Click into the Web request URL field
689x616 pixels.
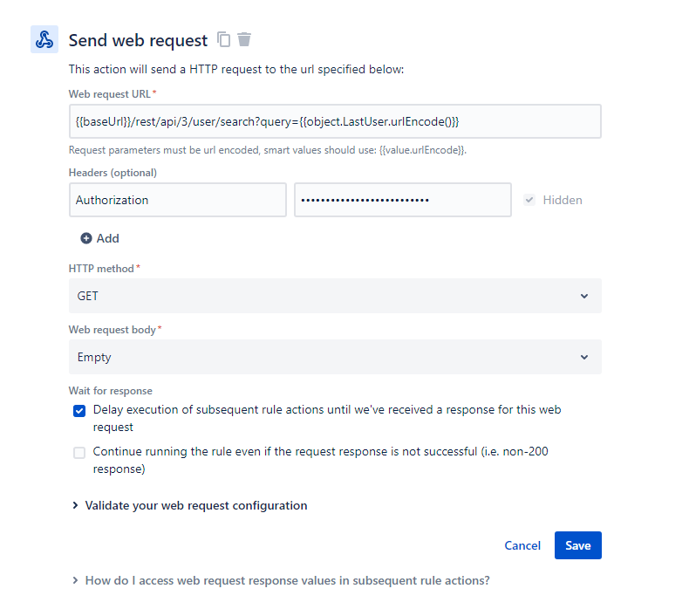point(335,121)
